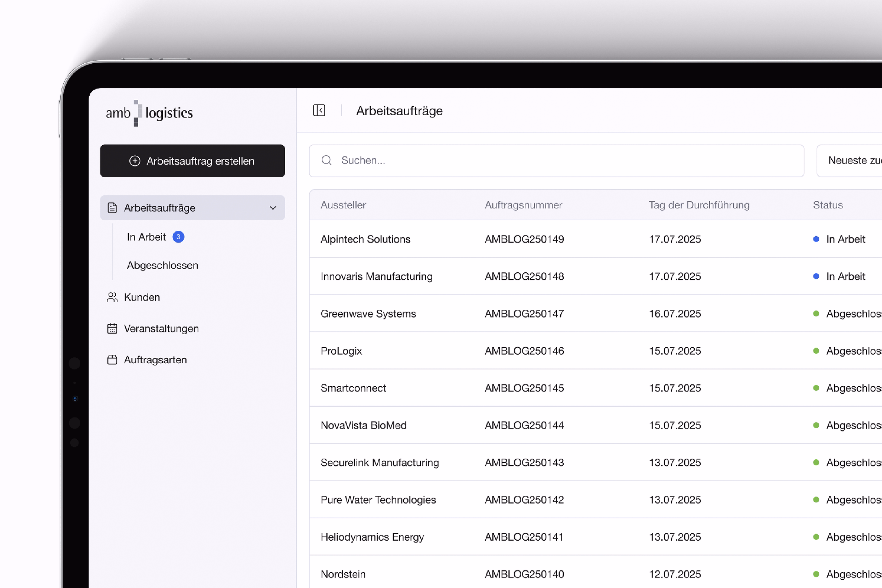Open the Nordstein row
The image size is (882, 588).
click(595, 572)
